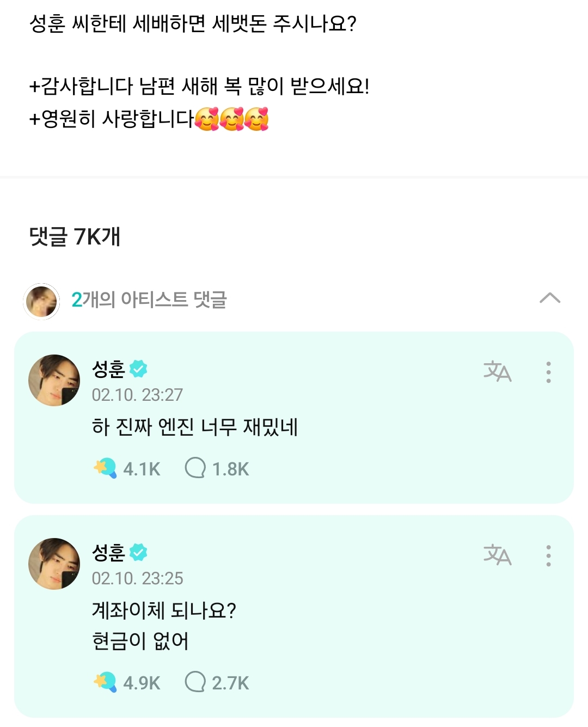Translate the 23:27 Sunghoon comment
The width and height of the screenshot is (588, 727).
497,371
